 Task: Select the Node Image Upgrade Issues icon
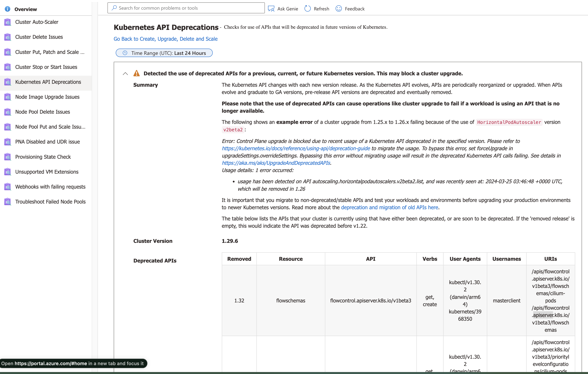tap(7, 97)
